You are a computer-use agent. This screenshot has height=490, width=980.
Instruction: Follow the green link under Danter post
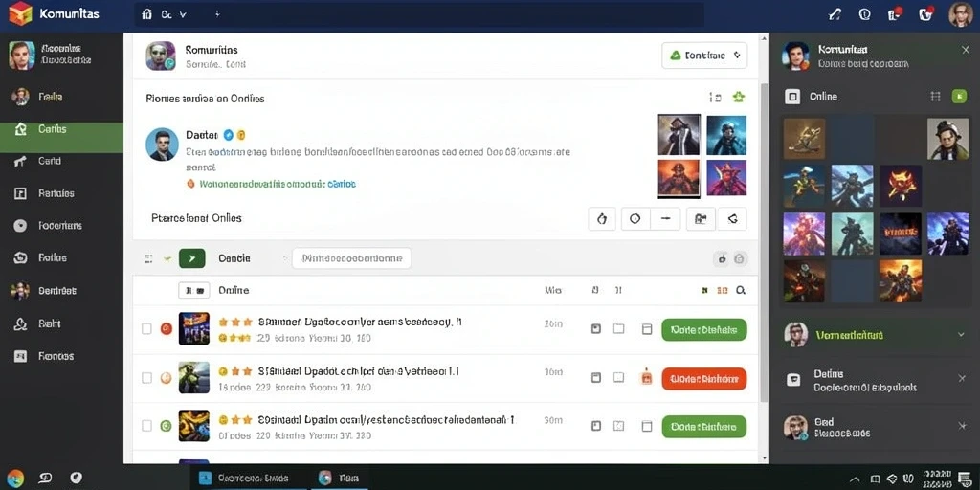click(277, 184)
